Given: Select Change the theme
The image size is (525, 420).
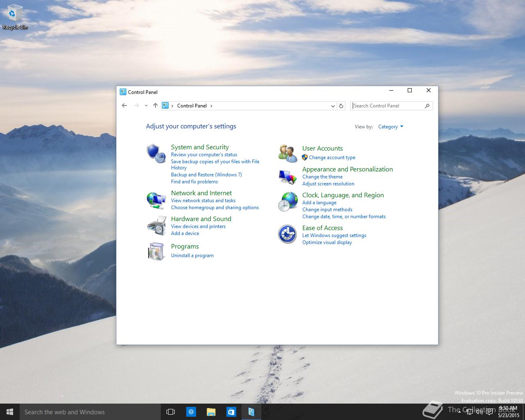Looking at the screenshot, I should tap(322, 177).
